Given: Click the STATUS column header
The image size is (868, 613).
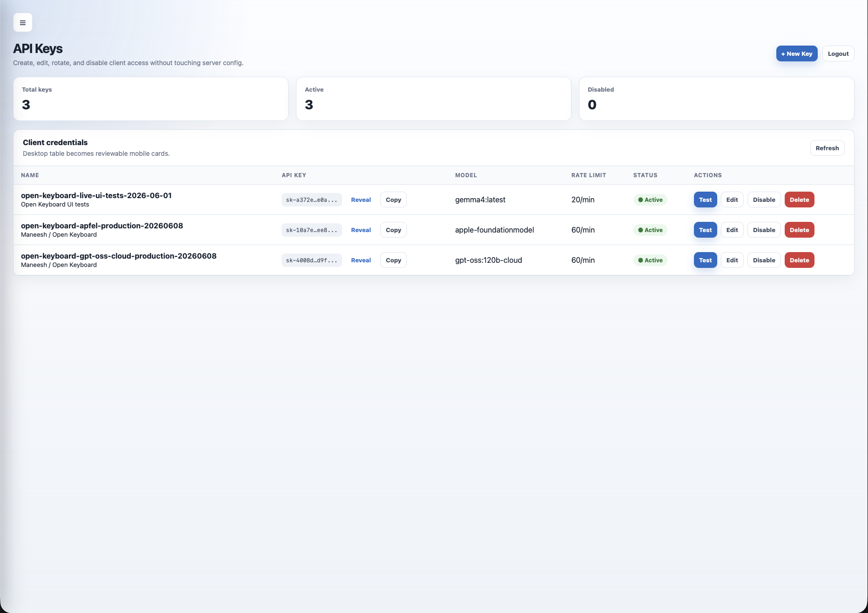Looking at the screenshot, I should click(645, 175).
